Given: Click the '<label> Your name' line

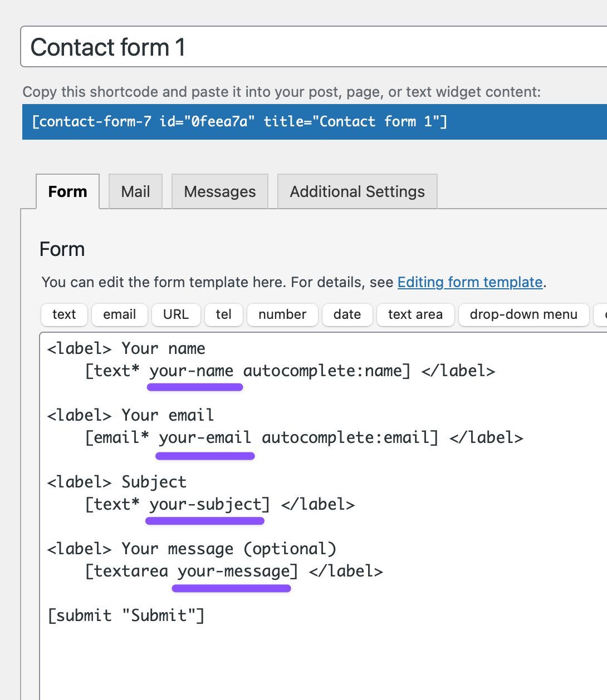Looking at the screenshot, I should (x=126, y=348).
